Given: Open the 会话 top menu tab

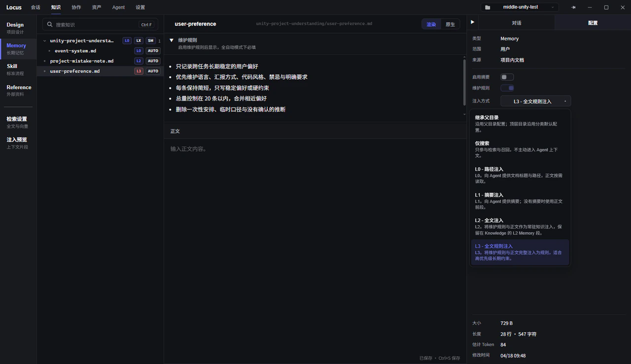Looking at the screenshot, I should pos(35,7).
